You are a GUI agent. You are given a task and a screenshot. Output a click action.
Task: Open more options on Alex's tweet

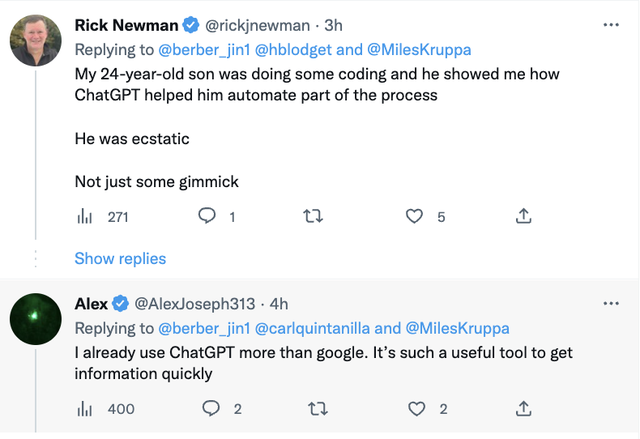612,303
